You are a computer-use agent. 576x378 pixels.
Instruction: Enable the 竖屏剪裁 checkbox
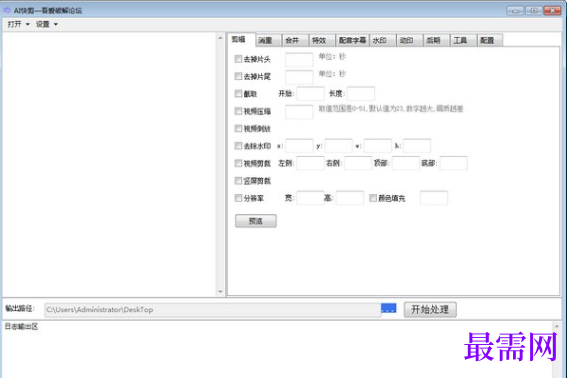[x=238, y=181]
